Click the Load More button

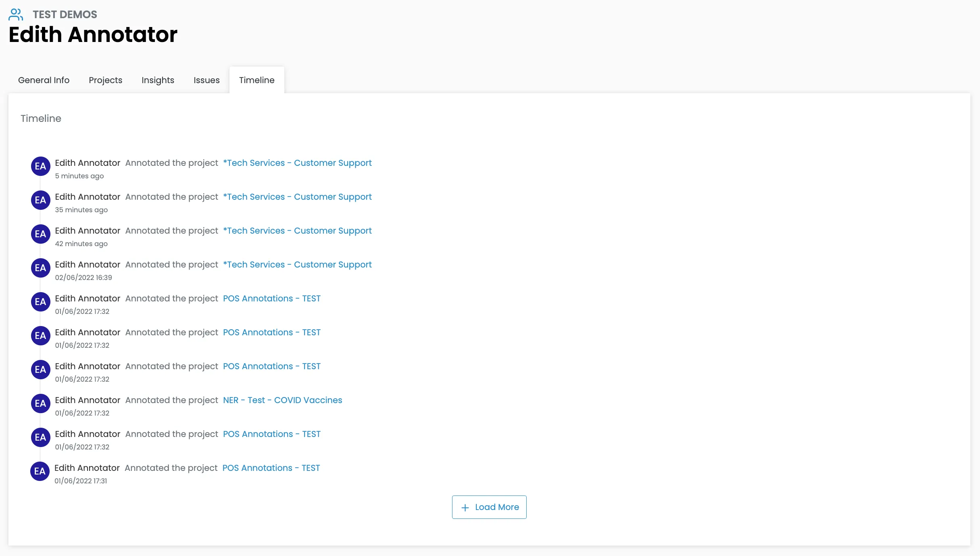pyautogui.click(x=489, y=507)
